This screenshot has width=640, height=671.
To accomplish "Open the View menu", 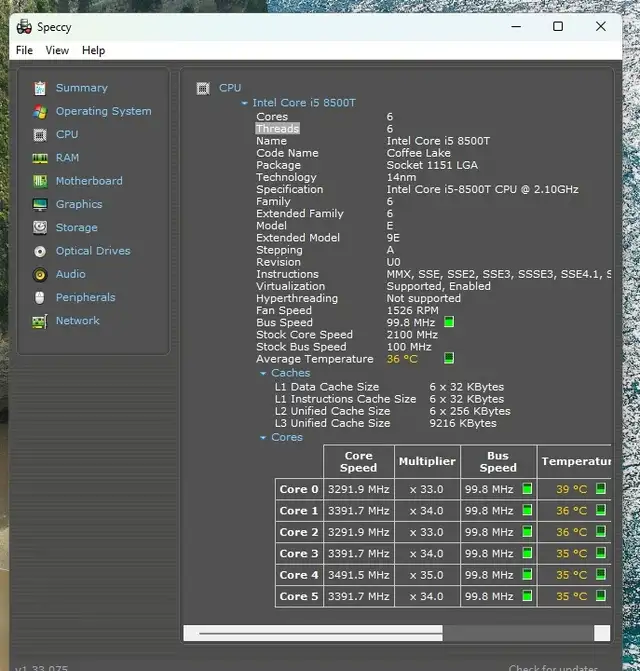I will [57, 50].
